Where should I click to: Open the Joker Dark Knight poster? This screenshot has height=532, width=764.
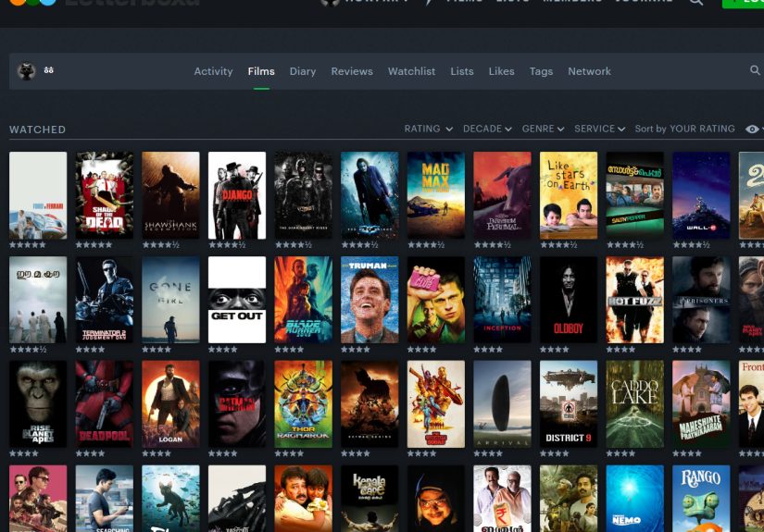[x=369, y=195]
